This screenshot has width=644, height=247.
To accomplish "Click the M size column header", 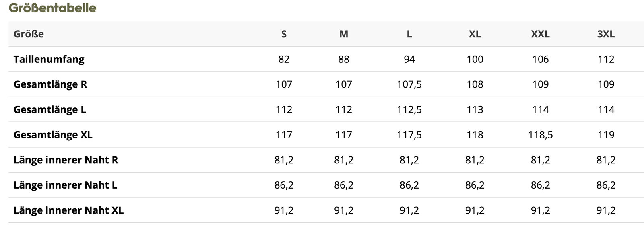I will [344, 34].
